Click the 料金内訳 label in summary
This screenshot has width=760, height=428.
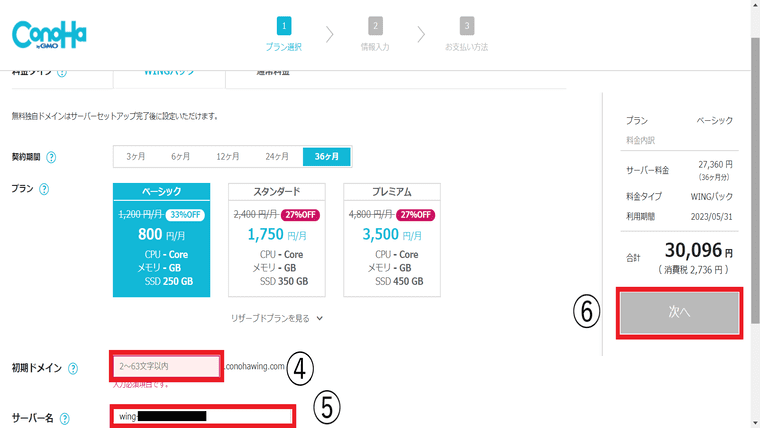coord(640,141)
